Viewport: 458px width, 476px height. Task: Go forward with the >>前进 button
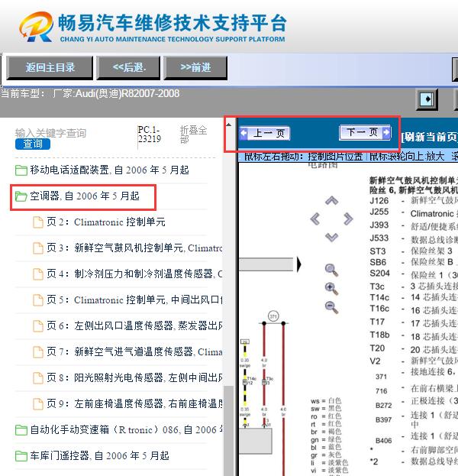point(195,68)
